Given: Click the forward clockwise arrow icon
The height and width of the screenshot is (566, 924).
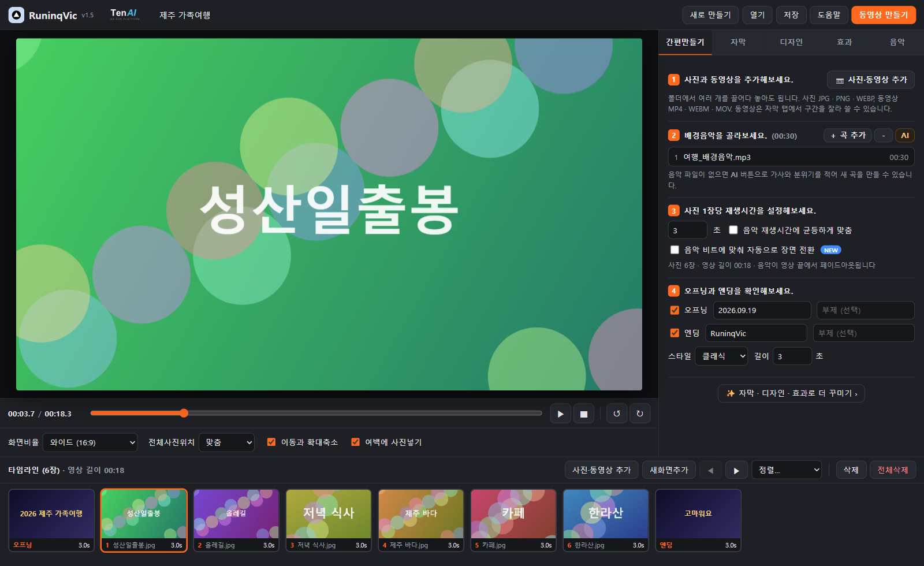Looking at the screenshot, I should 640,414.
